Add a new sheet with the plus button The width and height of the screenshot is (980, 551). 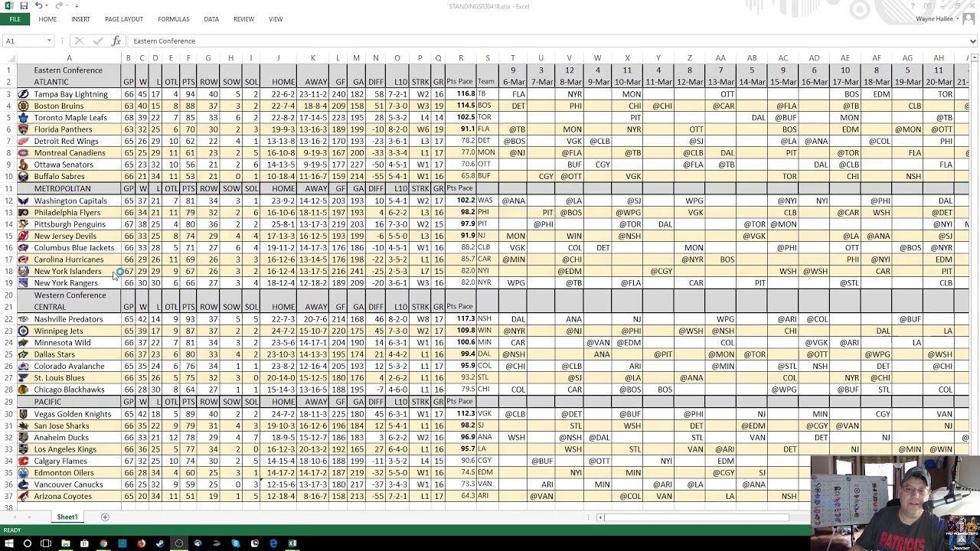(105, 517)
